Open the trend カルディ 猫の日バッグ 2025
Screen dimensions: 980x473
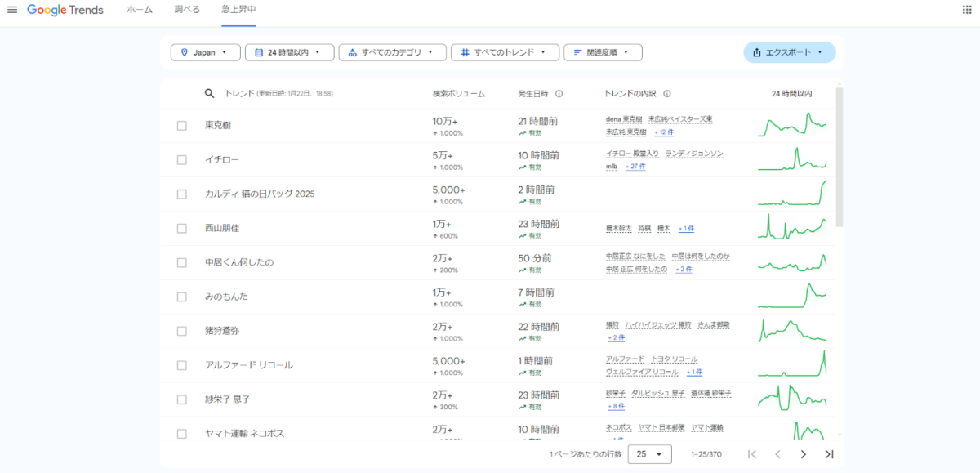click(260, 194)
